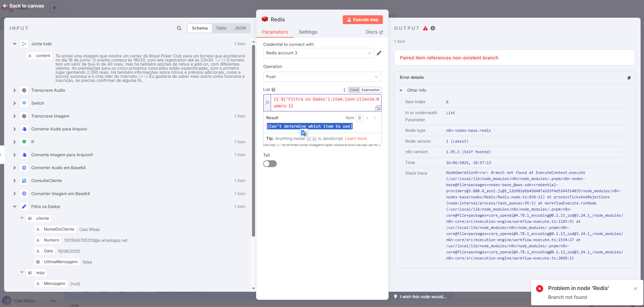Viewport: 644px width, 307px height.
Task: Dismiss the Problem in node Redis notification
Action: click(x=635, y=289)
